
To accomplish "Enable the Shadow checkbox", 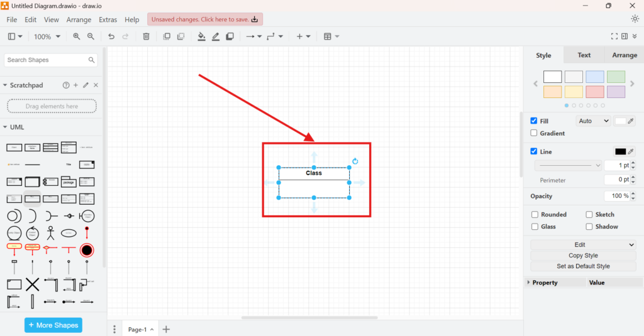I will tap(589, 227).
